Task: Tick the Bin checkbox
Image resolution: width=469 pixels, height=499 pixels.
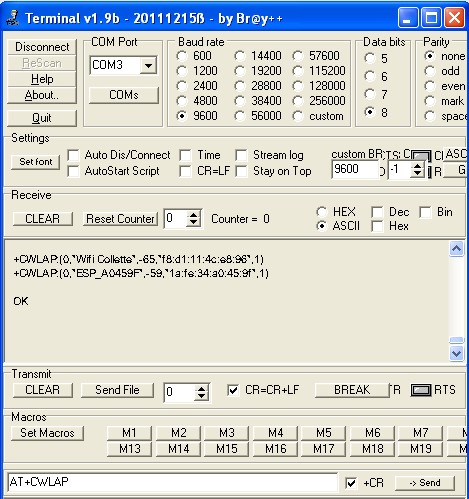Action: pyautogui.click(x=425, y=212)
